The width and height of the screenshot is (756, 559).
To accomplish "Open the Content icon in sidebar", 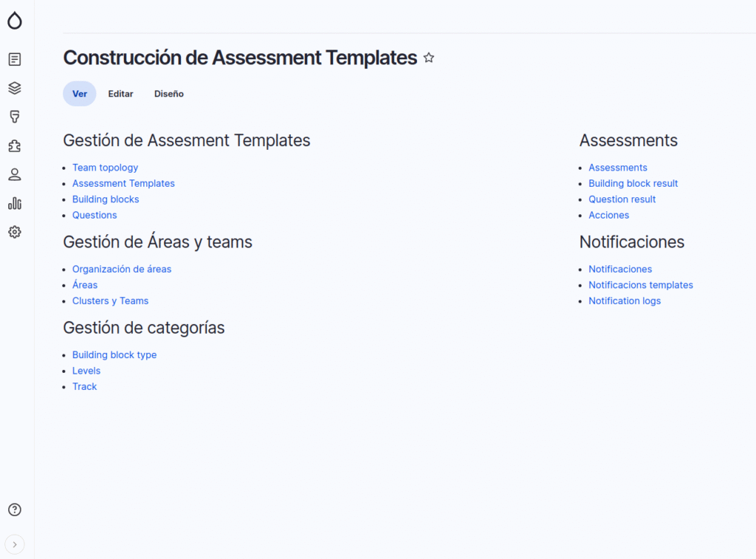I will click(x=15, y=60).
